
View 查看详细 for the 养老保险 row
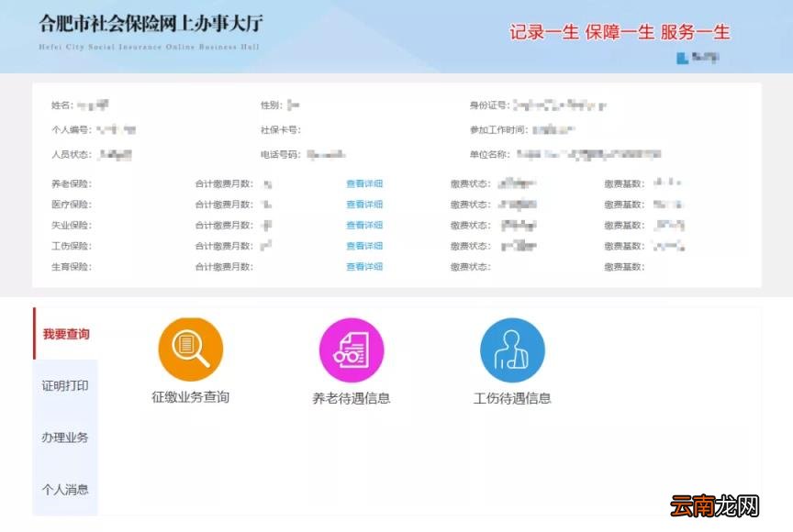(x=364, y=183)
